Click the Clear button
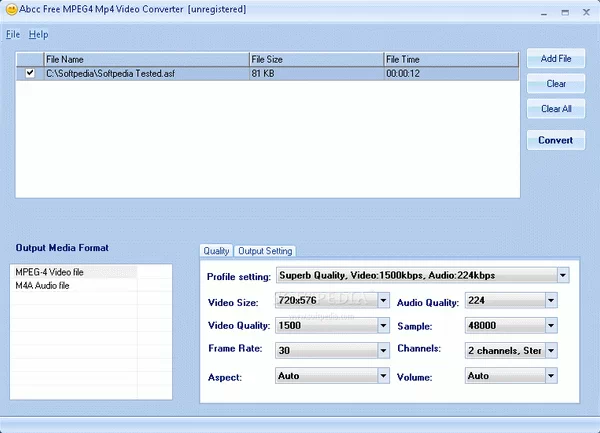Image resolution: width=600 pixels, height=433 pixels. coord(556,83)
